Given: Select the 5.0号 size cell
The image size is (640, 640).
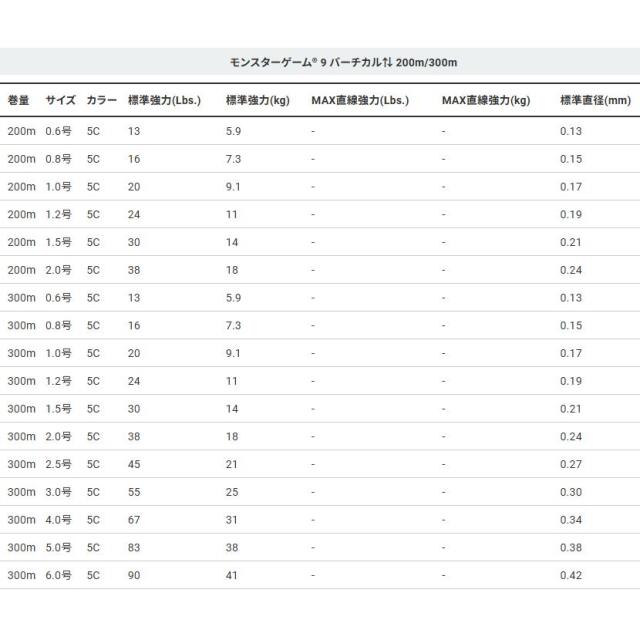Looking at the screenshot, I should pos(58,547).
